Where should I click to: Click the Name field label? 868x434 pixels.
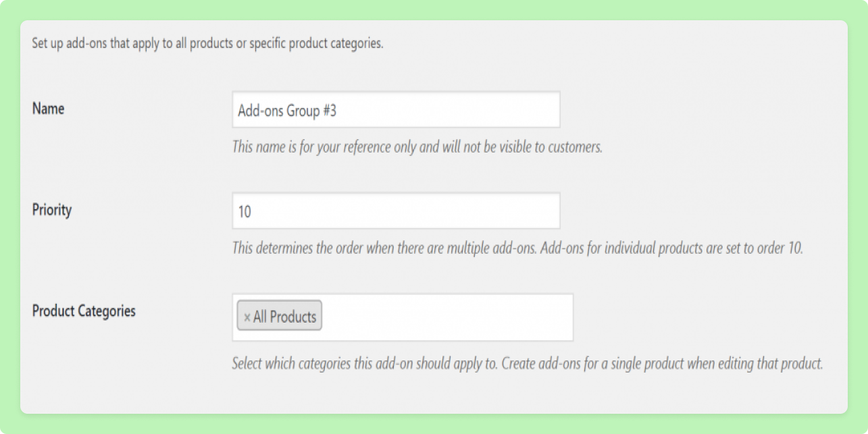(x=48, y=109)
